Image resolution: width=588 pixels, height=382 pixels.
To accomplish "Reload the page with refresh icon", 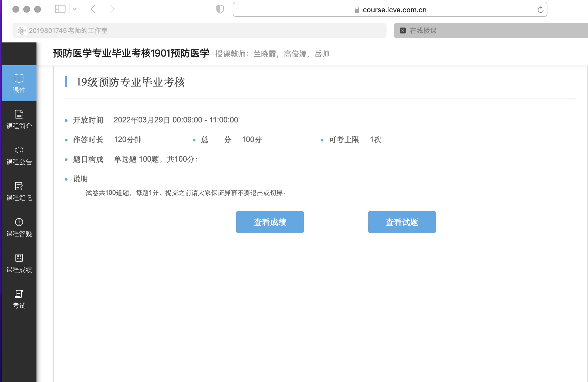I will (x=540, y=10).
